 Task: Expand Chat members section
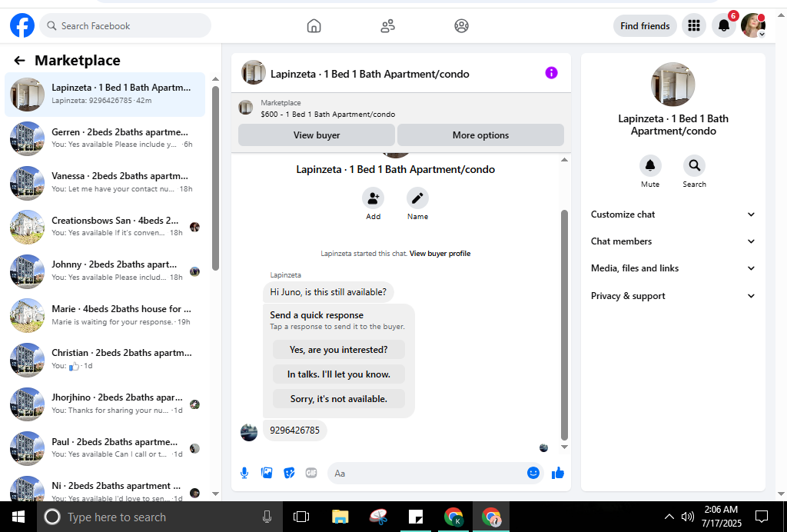click(672, 241)
